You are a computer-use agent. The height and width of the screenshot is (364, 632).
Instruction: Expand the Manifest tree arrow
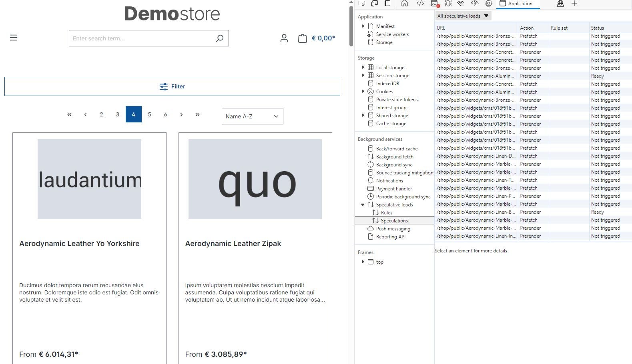[x=363, y=26]
